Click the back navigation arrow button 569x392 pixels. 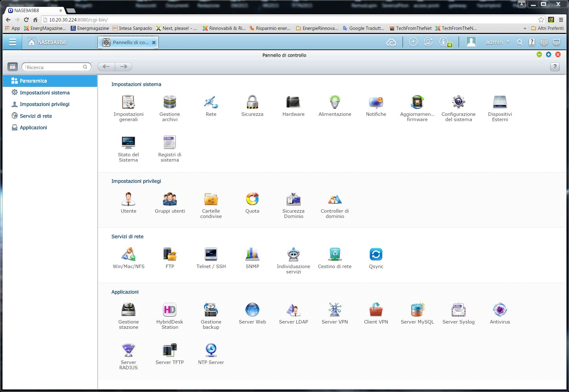tap(106, 67)
